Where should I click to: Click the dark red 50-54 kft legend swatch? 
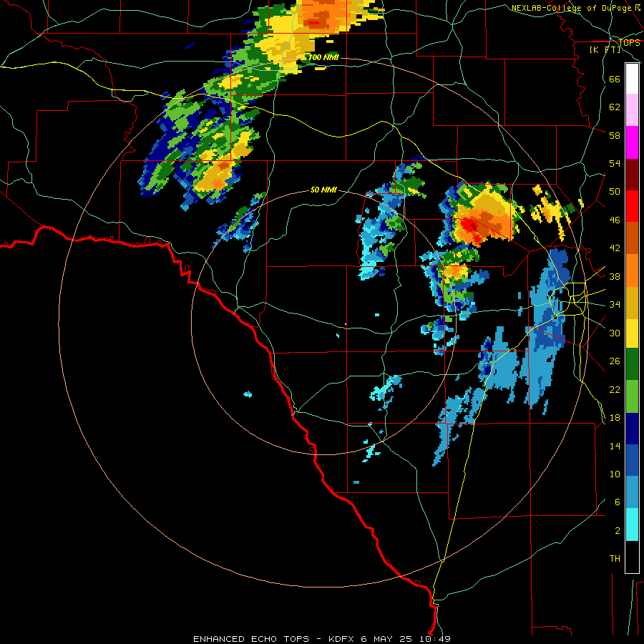click(x=632, y=175)
